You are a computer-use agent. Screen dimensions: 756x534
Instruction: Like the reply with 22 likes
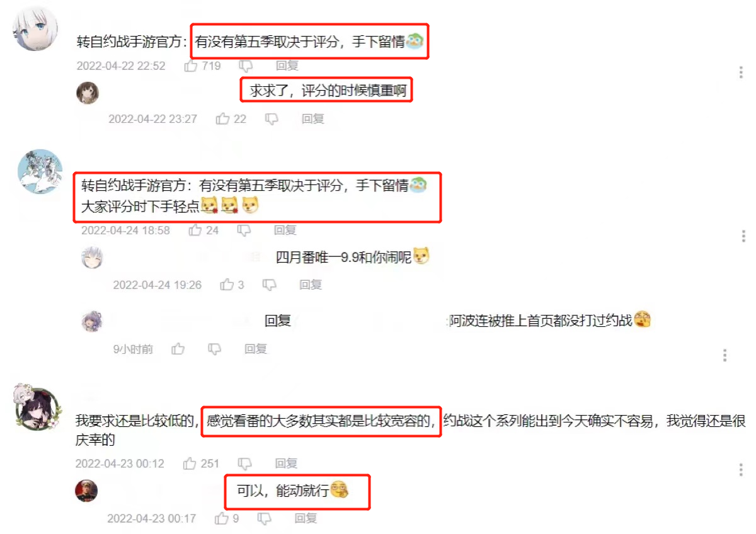point(222,118)
